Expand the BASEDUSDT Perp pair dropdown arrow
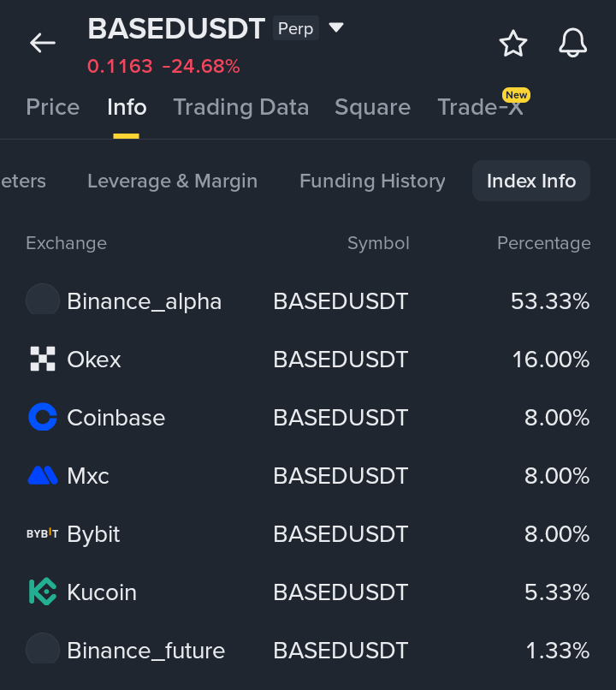Image resolution: width=616 pixels, height=690 pixels. [336, 27]
